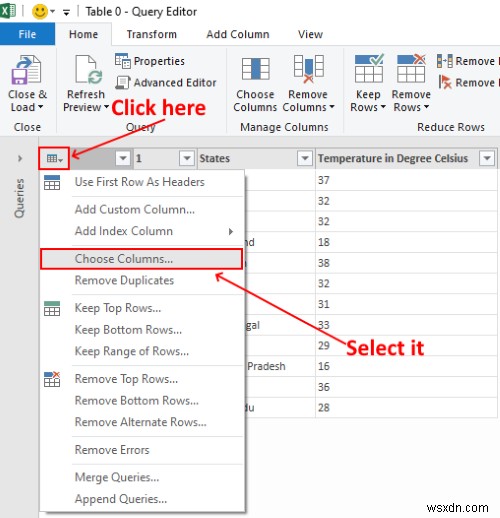Click the Refresh Preview icon
The height and width of the screenshot is (518, 500).
88,70
